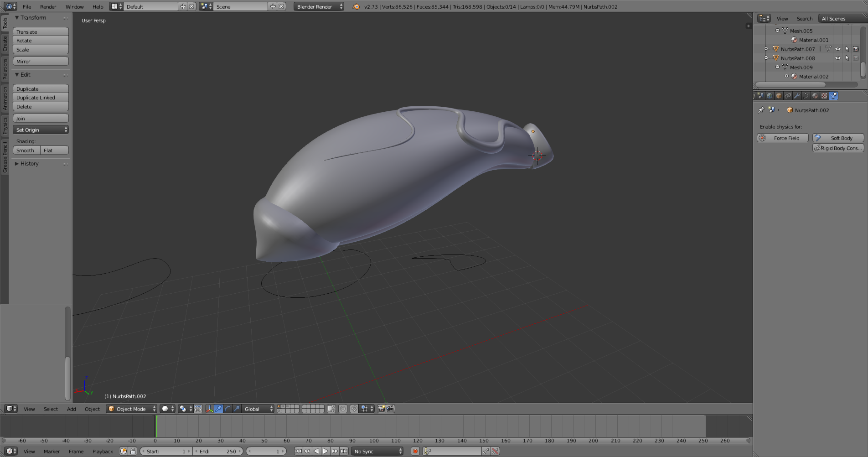Click the Duplicate Linked button
868x457 pixels.
(41, 98)
